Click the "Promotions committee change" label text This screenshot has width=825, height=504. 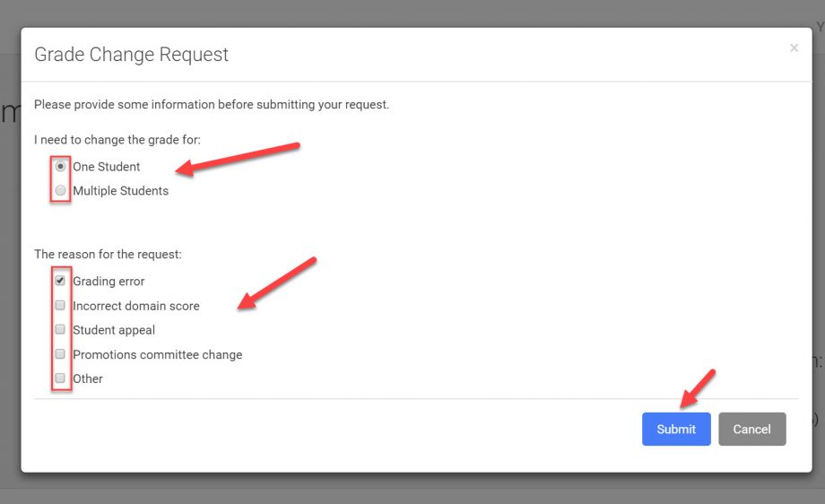tap(157, 354)
